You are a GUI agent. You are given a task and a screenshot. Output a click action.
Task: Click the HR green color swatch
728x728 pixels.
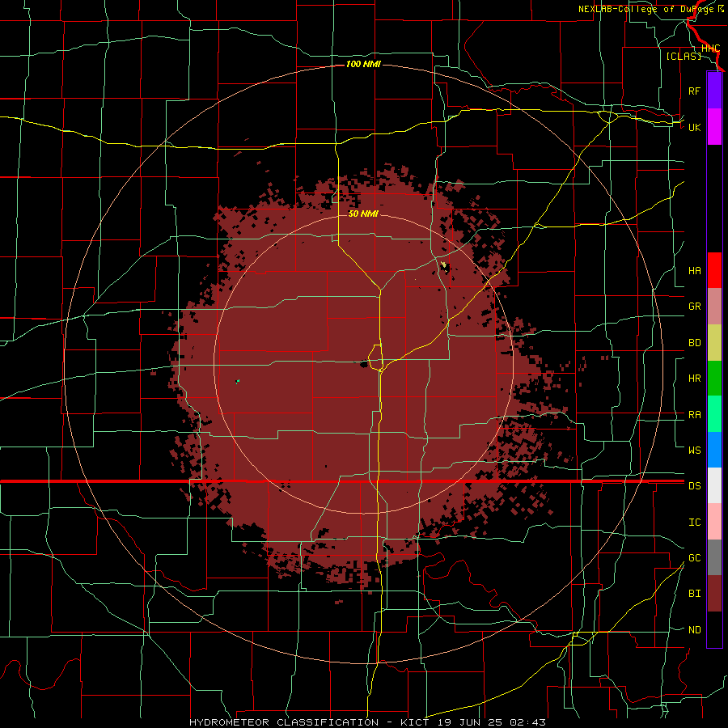tap(714, 379)
